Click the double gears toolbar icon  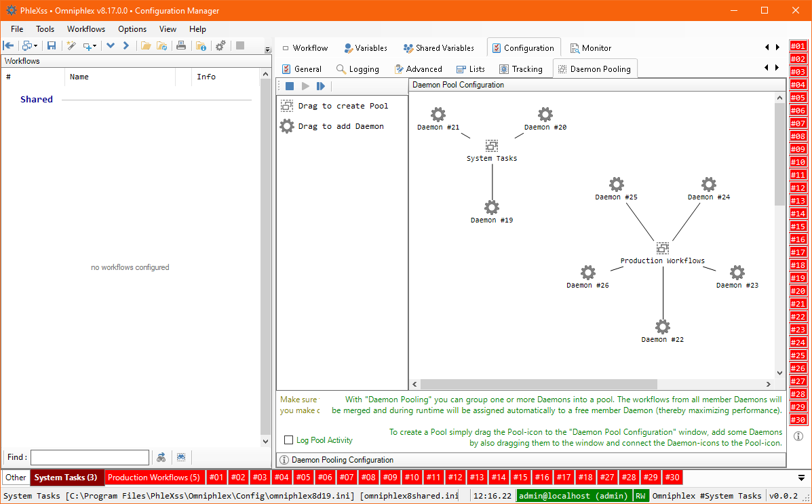click(220, 45)
